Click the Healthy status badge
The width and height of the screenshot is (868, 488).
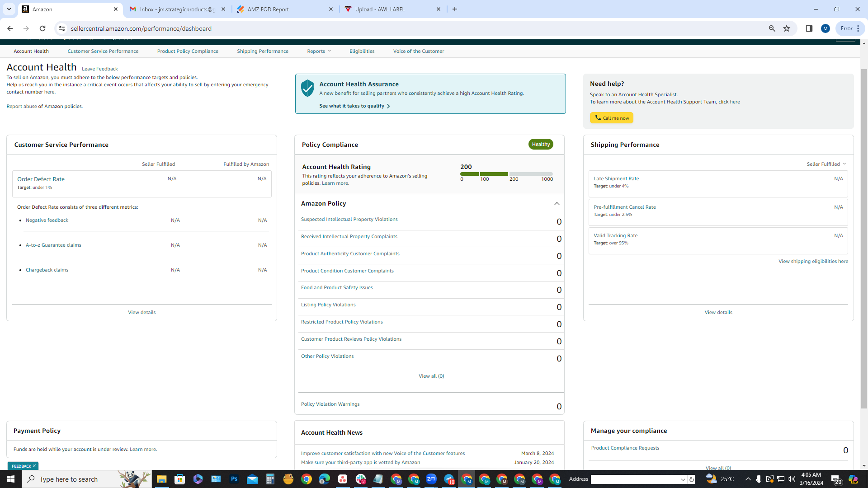(x=541, y=144)
